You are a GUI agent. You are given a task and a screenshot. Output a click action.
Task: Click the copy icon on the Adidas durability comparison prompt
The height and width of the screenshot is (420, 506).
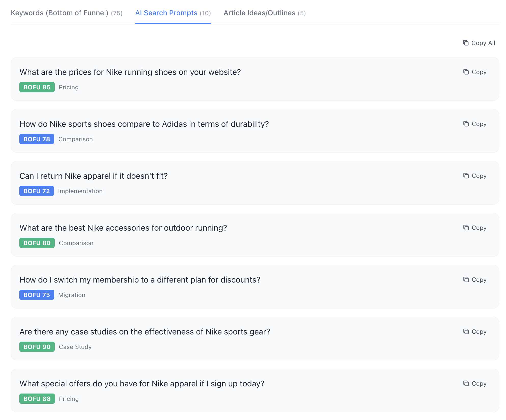pos(466,124)
